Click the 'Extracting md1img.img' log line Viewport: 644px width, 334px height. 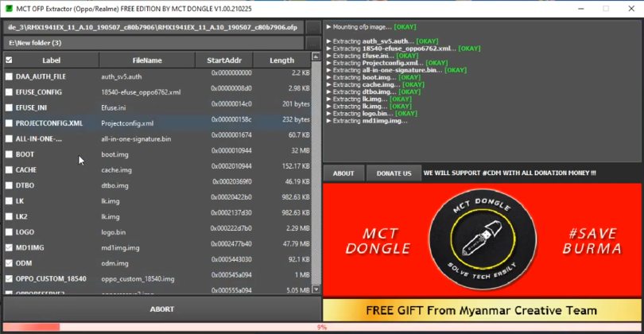[367, 121]
